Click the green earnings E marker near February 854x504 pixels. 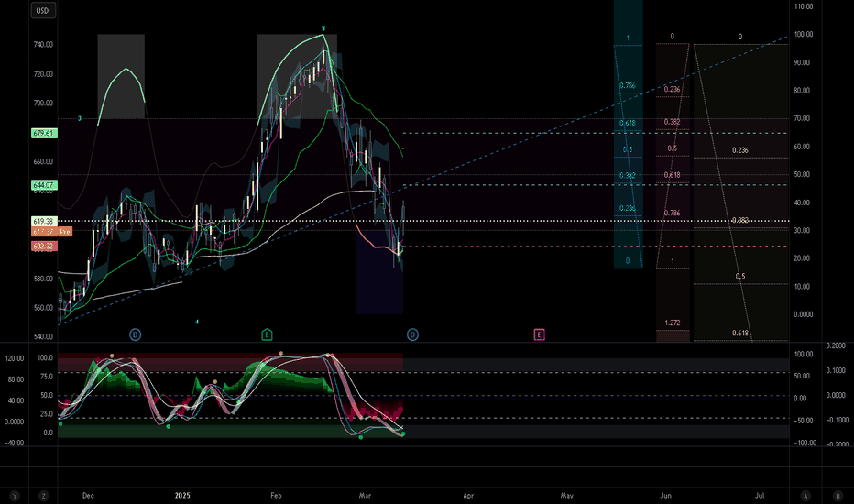tap(267, 334)
